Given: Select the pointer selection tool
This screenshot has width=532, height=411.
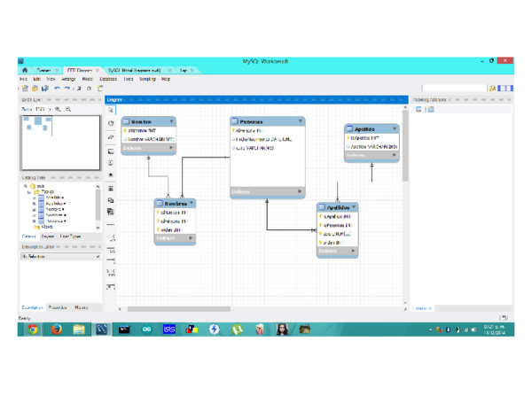Looking at the screenshot, I should click(x=111, y=110).
